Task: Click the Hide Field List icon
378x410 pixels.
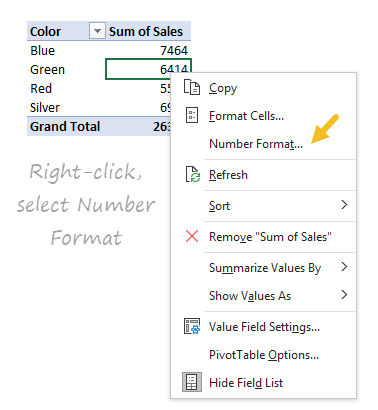Action: coord(192,382)
